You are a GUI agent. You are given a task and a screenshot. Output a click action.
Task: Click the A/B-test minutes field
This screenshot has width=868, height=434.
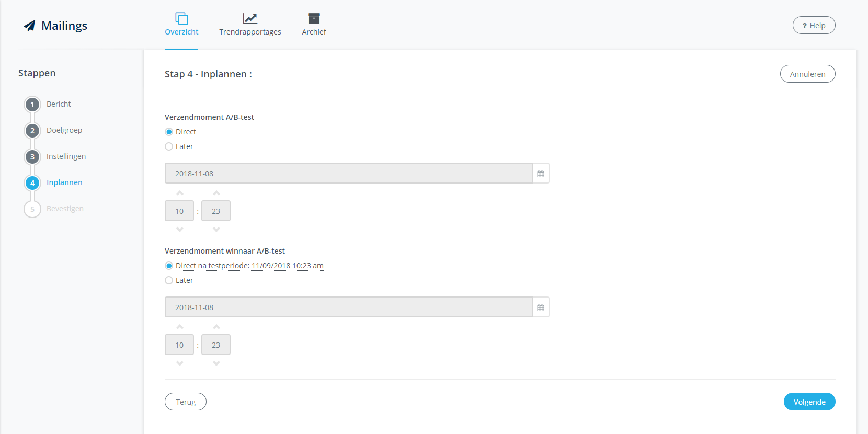[216, 211]
